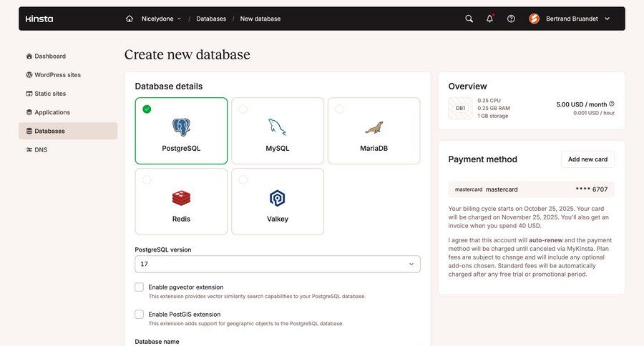The width and height of the screenshot is (644, 346).
Task: Open the notifications bell
Action: (489, 19)
